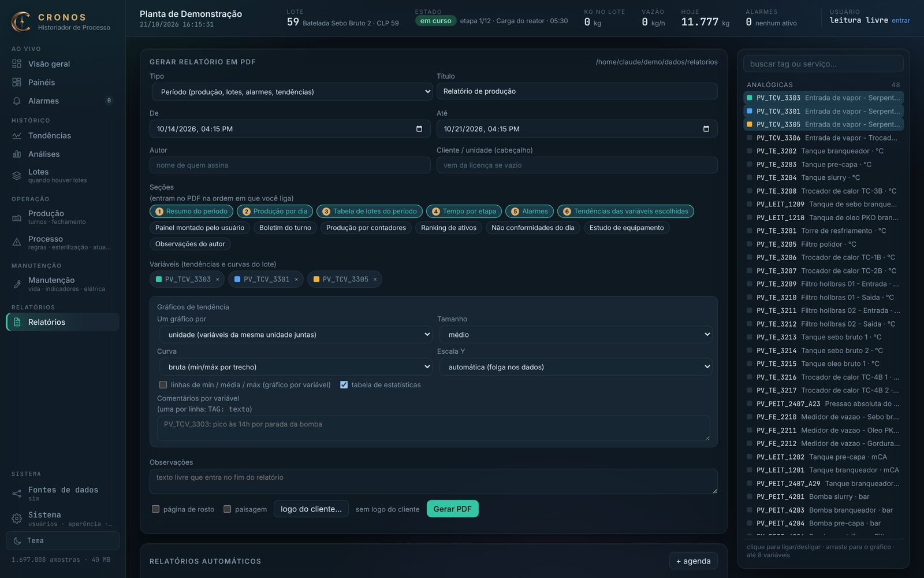Toggle the Observações do autor section chip
Viewport: 924px width, 578px height.
click(x=190, y=244)
